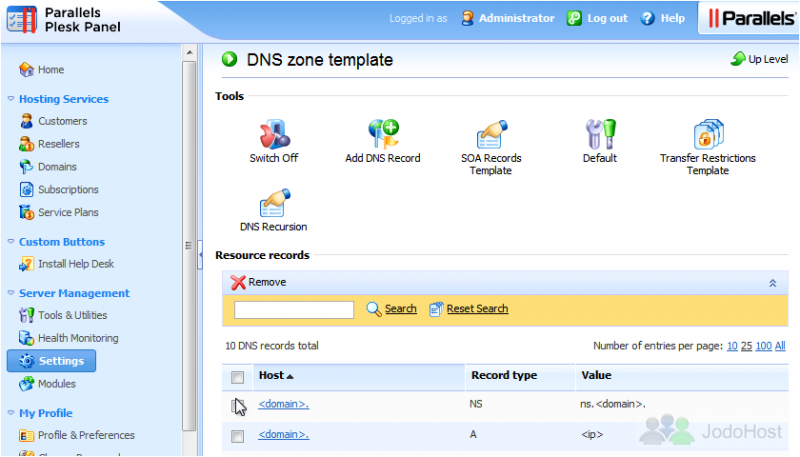Open the <domain>. link in NS row
The image size is (800, 457).
(284, 404)
